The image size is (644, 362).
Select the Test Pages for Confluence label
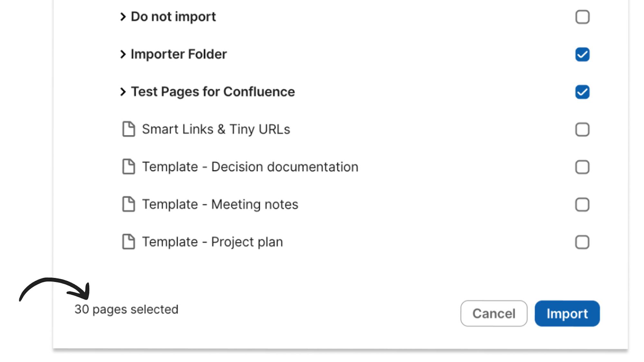213,92
